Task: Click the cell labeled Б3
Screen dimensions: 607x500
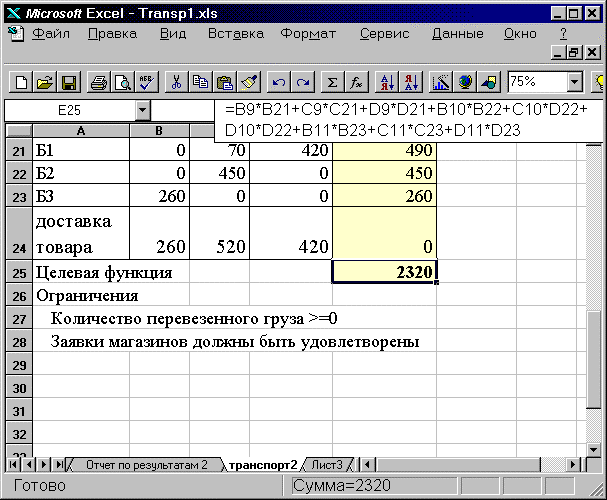Action: coord(81,195)
